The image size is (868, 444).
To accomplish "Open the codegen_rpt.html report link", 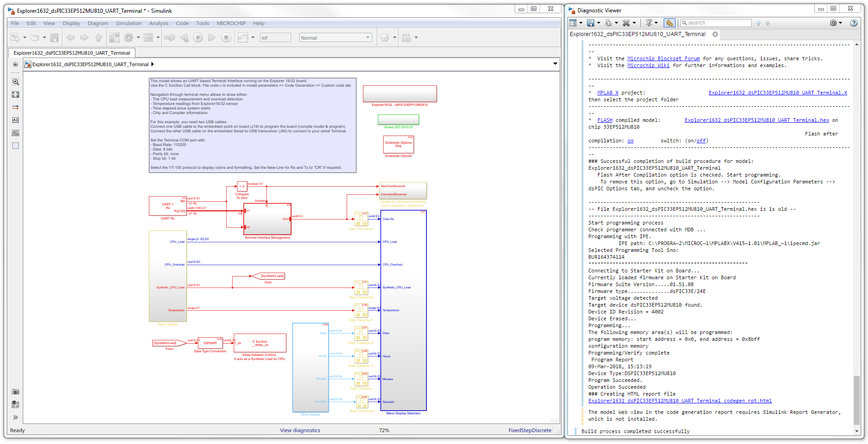I will [x=680, y=401].
